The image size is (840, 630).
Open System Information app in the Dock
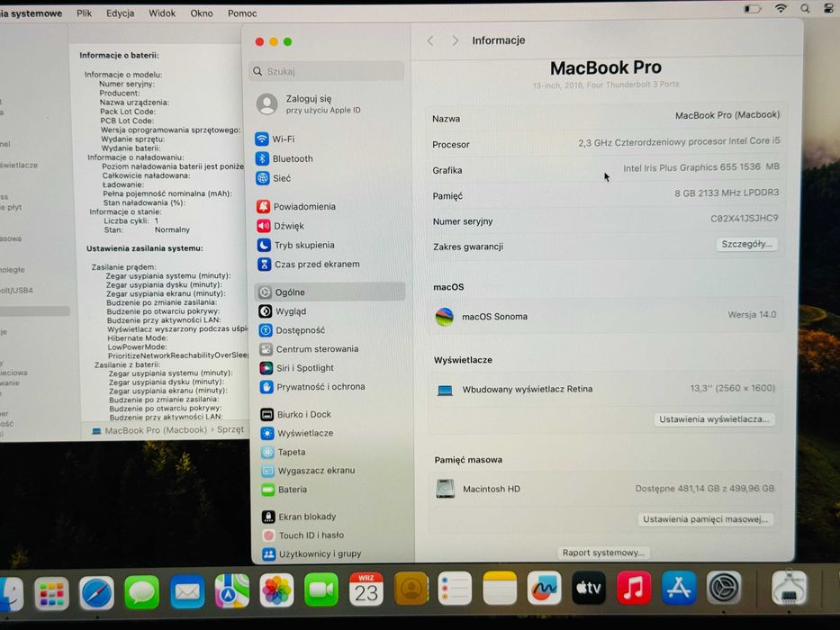[789, 588]
